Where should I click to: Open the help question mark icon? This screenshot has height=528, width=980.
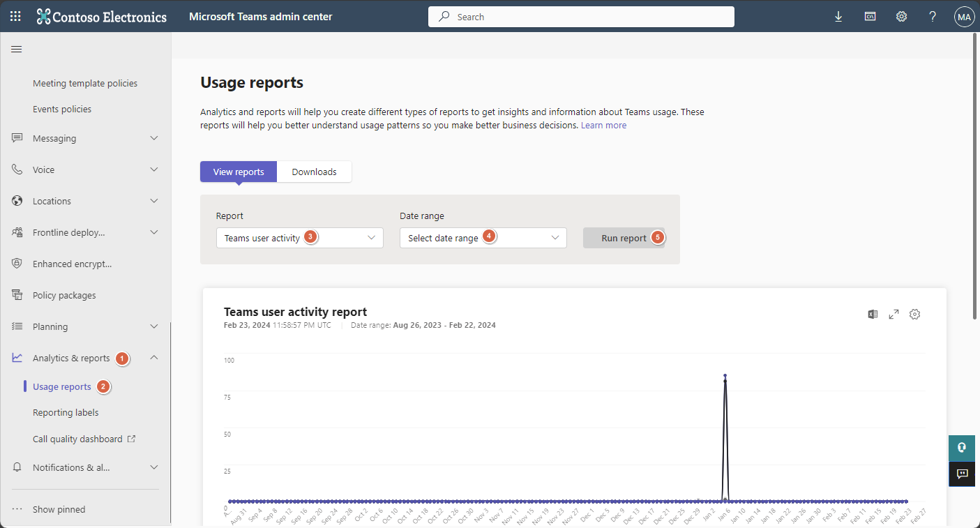pyautogui.click(x=933, y=17)
